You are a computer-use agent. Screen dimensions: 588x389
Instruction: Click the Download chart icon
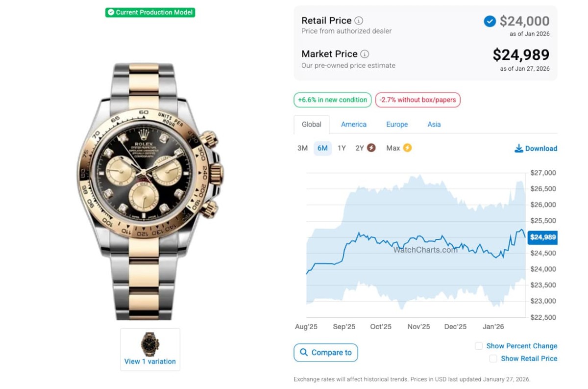click(x=518, y=149)
